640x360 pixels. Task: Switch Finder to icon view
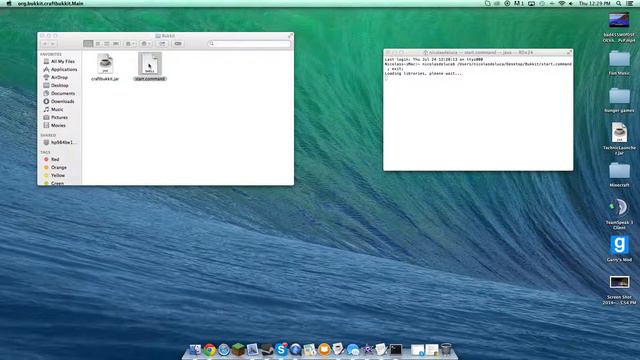(x=88, y=44)
